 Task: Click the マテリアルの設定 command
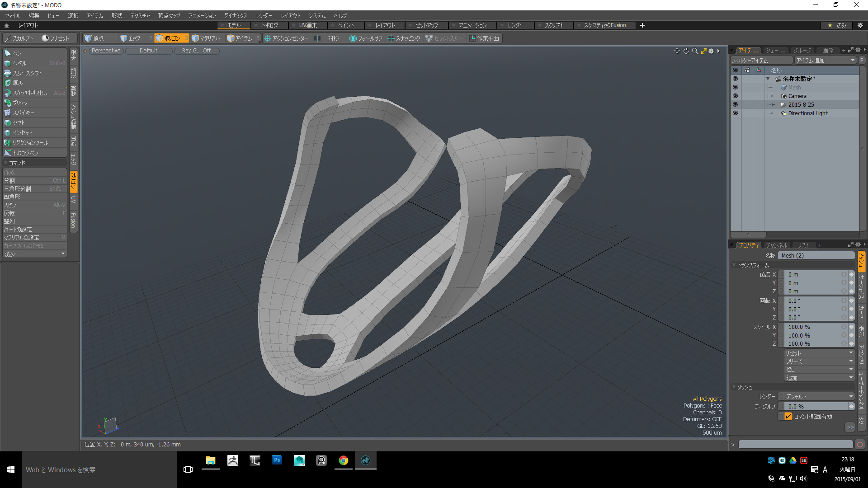[x=35, y=237]
